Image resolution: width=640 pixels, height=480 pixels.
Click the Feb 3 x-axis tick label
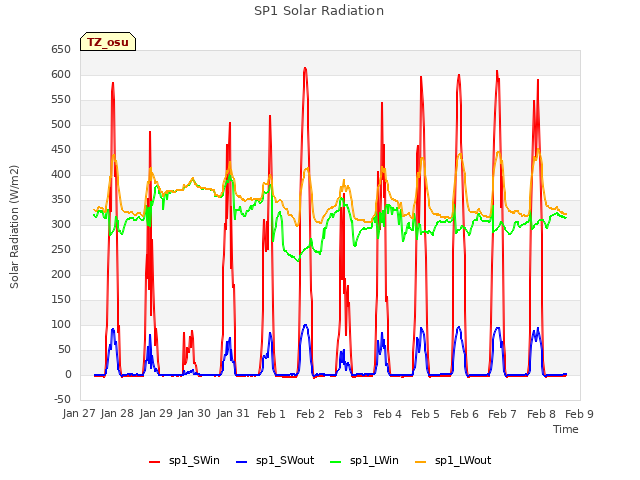coord(348,413)
